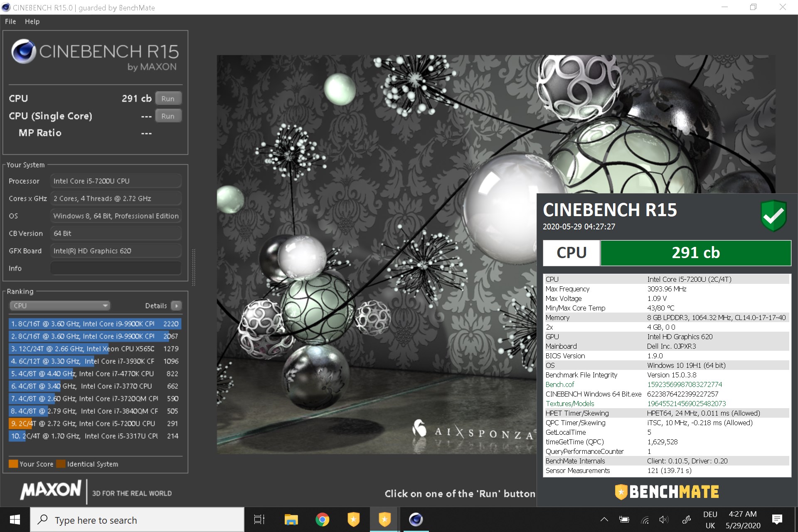This screenshot has height=532, width=798.
Task: Click the MAXON logo at bottom left
Action: (x=51, y=490)
